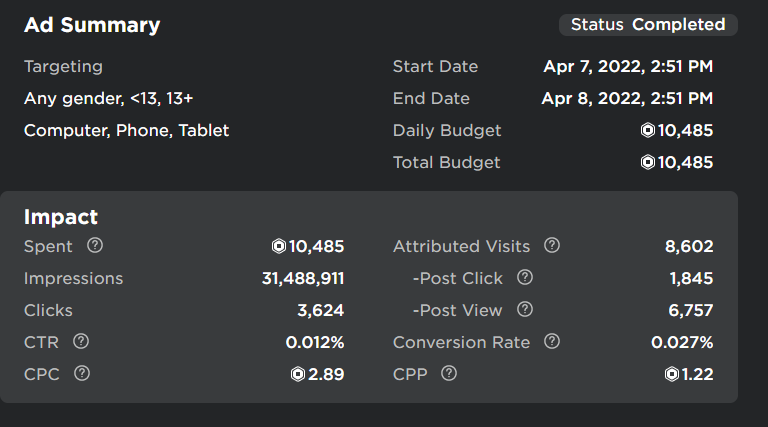
Task: Click the End Date value
Action: pyautogui.click(x=627, y=99)
